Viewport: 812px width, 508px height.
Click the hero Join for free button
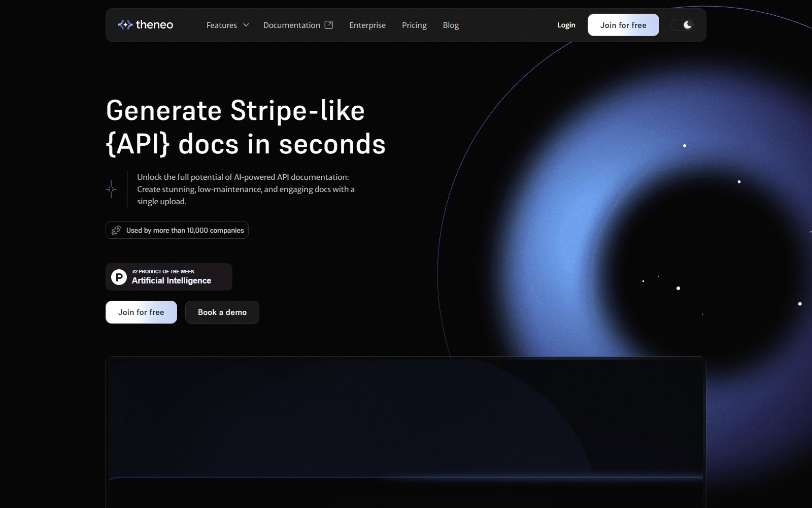click(x=141, y=312)
